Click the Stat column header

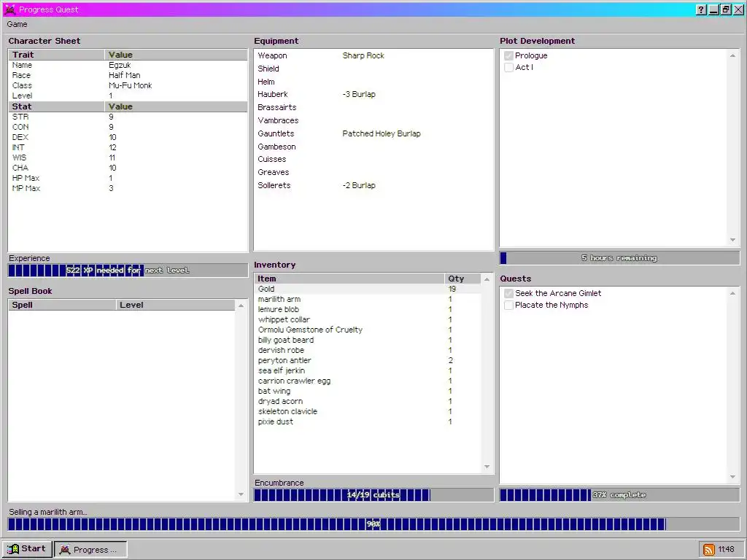point(57,106)
